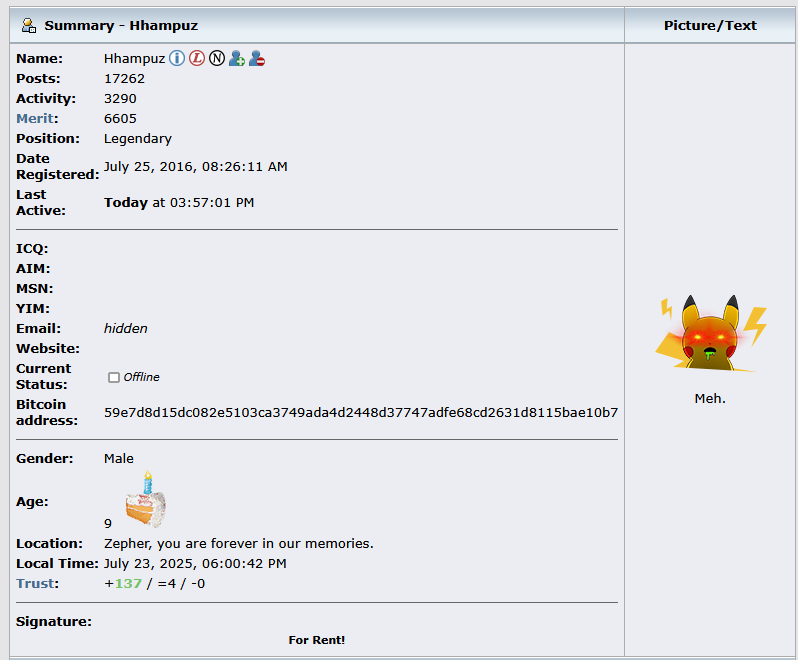Click the blue info icon beside Hhampuz
Viewport: 798px width, 660px height.
177,59
